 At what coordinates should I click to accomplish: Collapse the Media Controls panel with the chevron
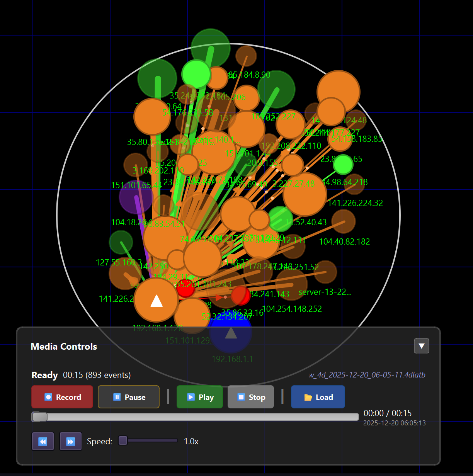[421, 346]
